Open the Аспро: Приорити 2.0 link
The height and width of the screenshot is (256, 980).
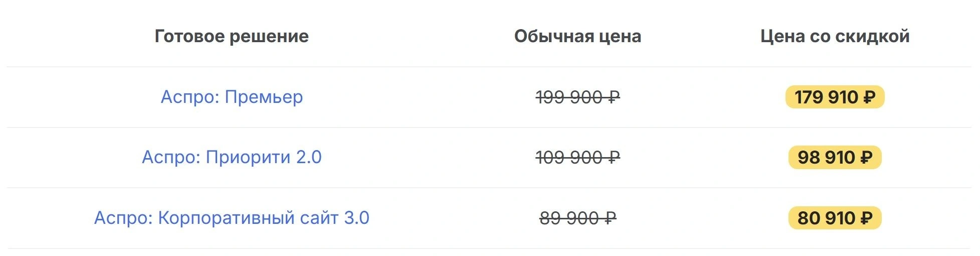tap(232, 157)
